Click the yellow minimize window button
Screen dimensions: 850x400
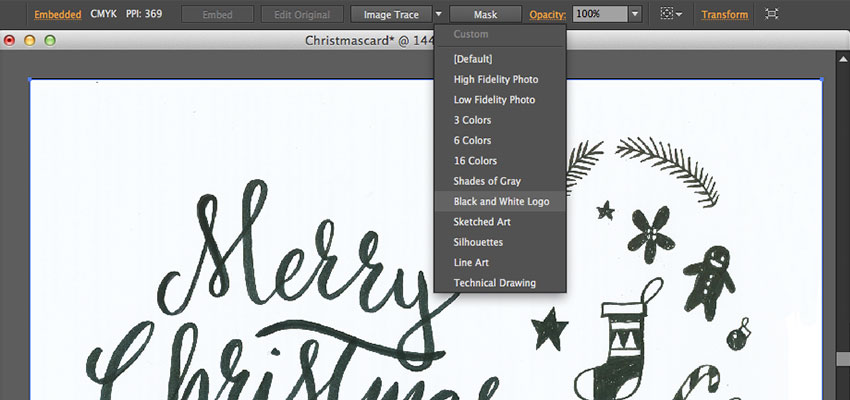coord(30,41)
